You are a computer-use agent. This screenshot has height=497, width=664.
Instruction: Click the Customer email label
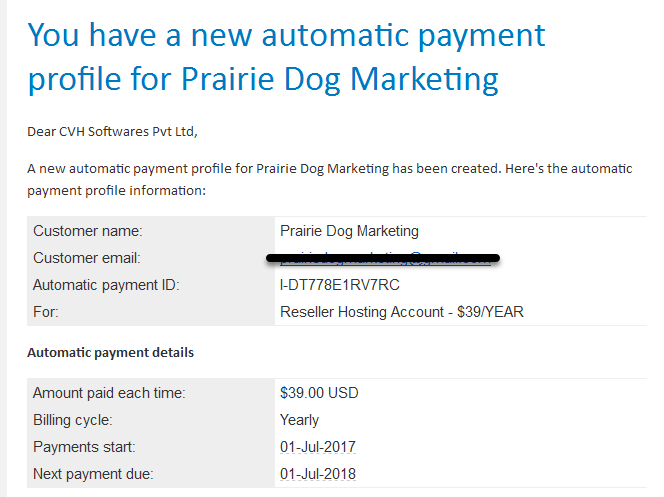pos(87,258)
